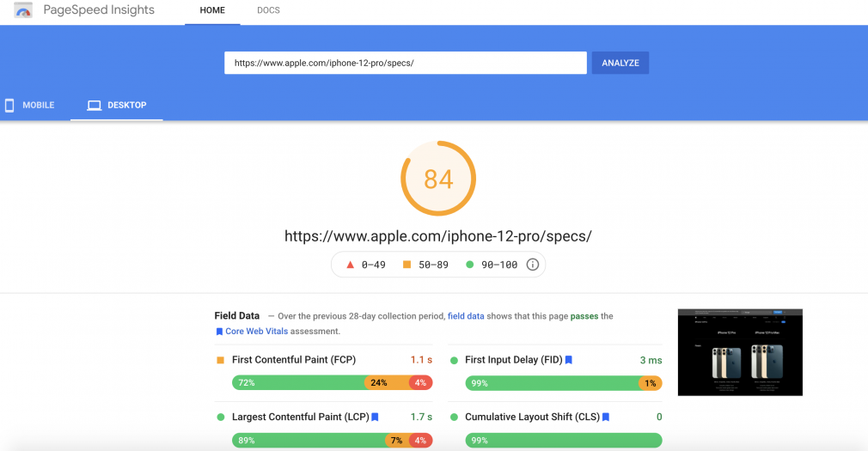
Task: Click the iPhone 12 Pro page screenshot thumbnail
Action: coord(740,352)
